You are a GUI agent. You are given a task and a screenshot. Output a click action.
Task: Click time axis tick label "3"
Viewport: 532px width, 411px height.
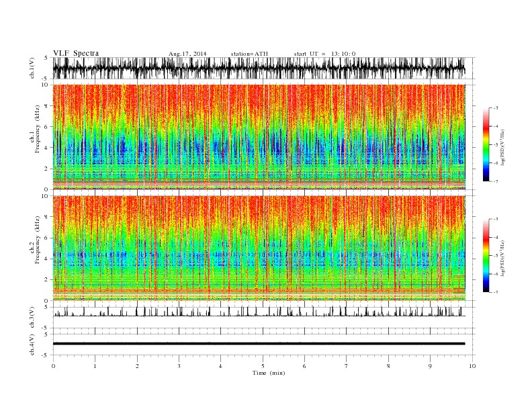[x=179, y=366]
